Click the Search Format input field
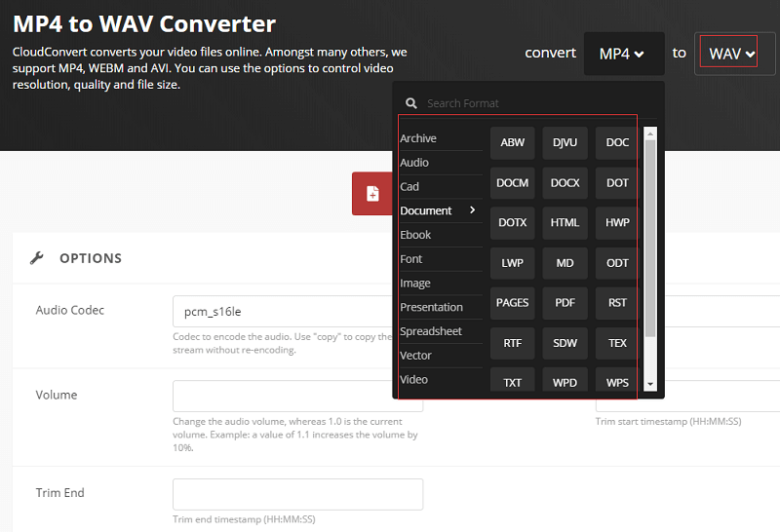This screenshot has height=532, width=780. click(541, 103)
